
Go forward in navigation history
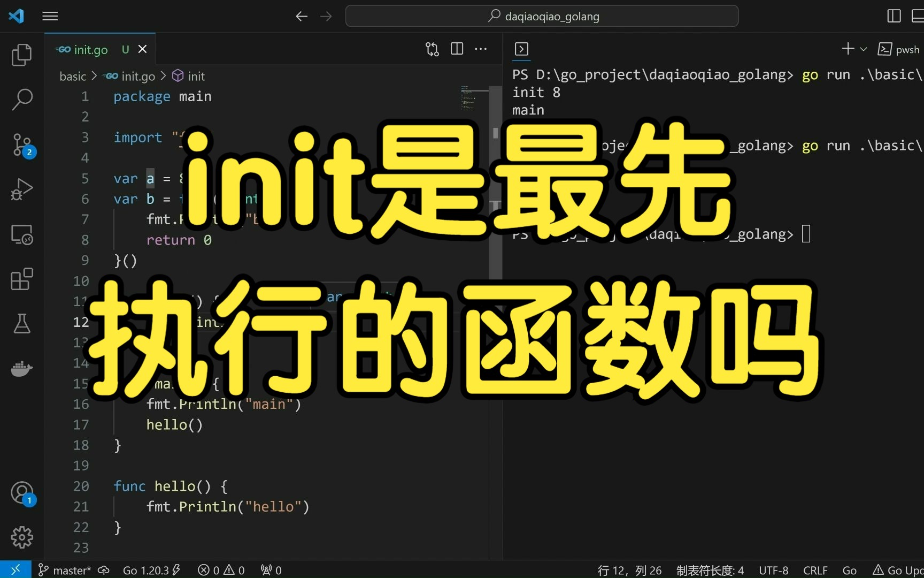tap(326, 16)
